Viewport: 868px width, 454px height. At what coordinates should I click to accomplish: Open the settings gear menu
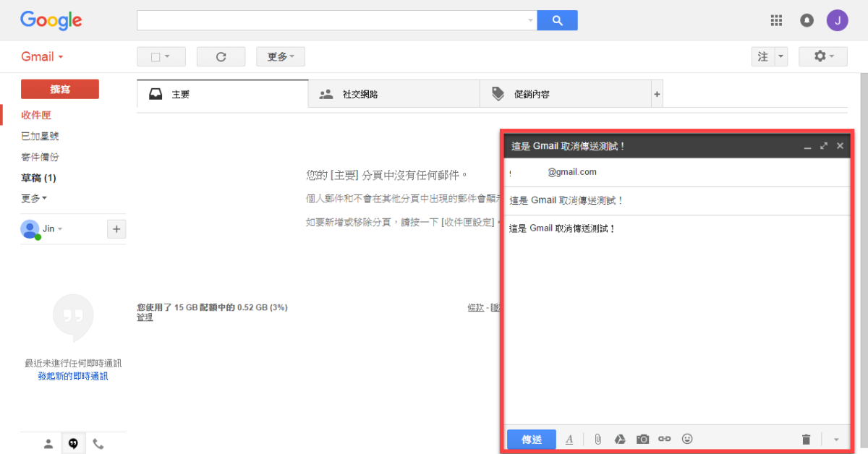coord(823,56)
